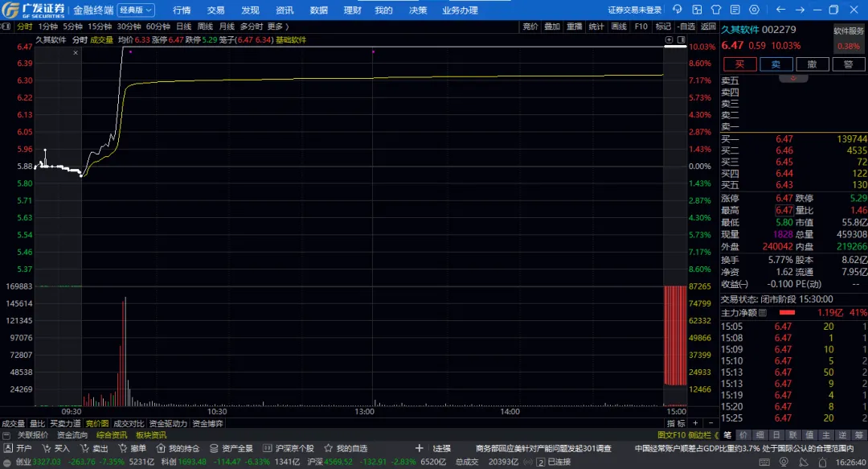Select the 资金博弈 sub-chart tab

207,423
